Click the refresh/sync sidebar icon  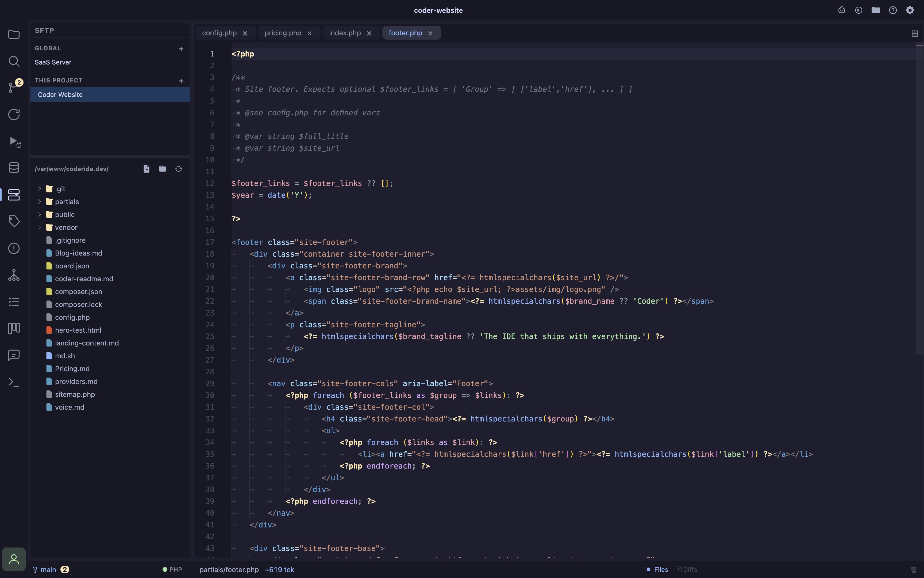[x=14, y=114]
